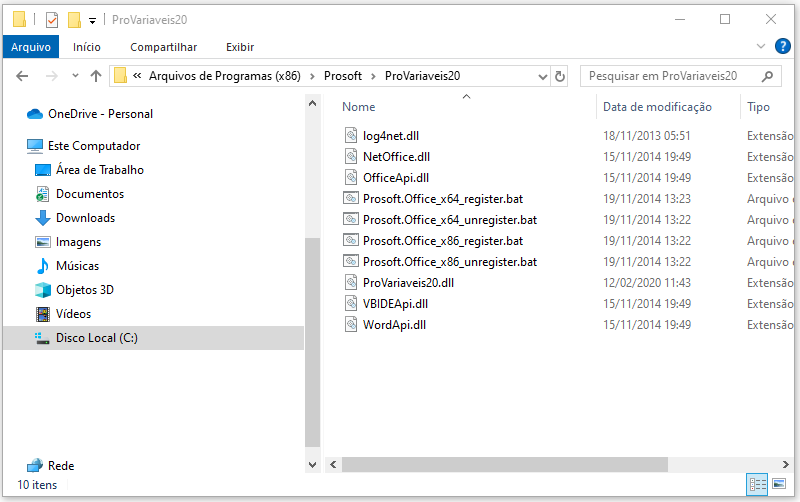Select Prosoft.Office_x86_register.bat batch file icon
Screen dimensions: 800x502
(x=351, y=240)
